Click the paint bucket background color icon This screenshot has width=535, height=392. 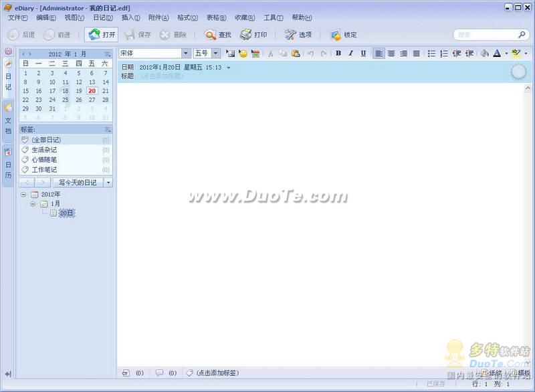point(484,54)
